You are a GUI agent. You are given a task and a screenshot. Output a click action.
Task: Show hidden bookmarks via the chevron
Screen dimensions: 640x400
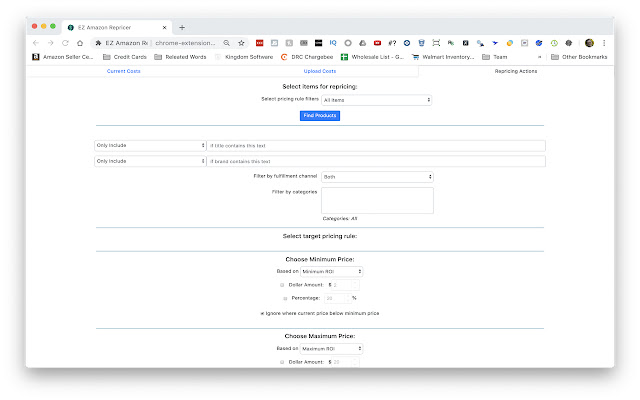[x=539, y=57]
